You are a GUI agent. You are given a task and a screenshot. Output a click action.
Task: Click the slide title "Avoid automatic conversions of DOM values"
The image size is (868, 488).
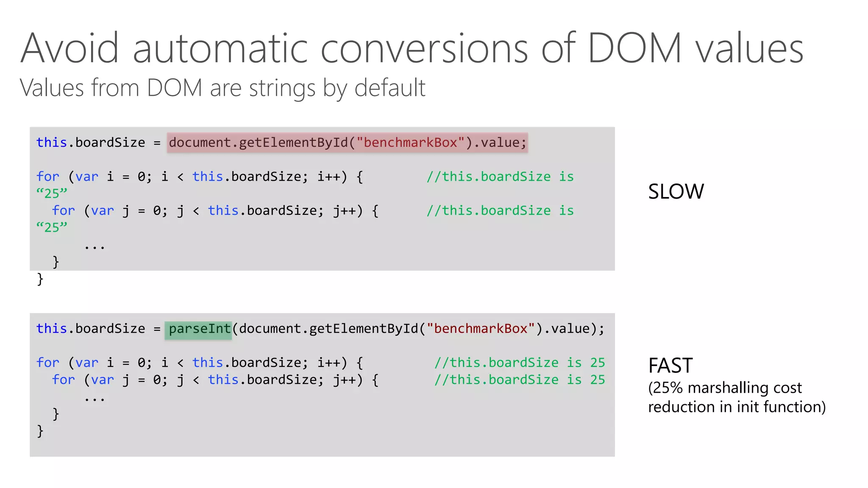(x=412, y=47)
